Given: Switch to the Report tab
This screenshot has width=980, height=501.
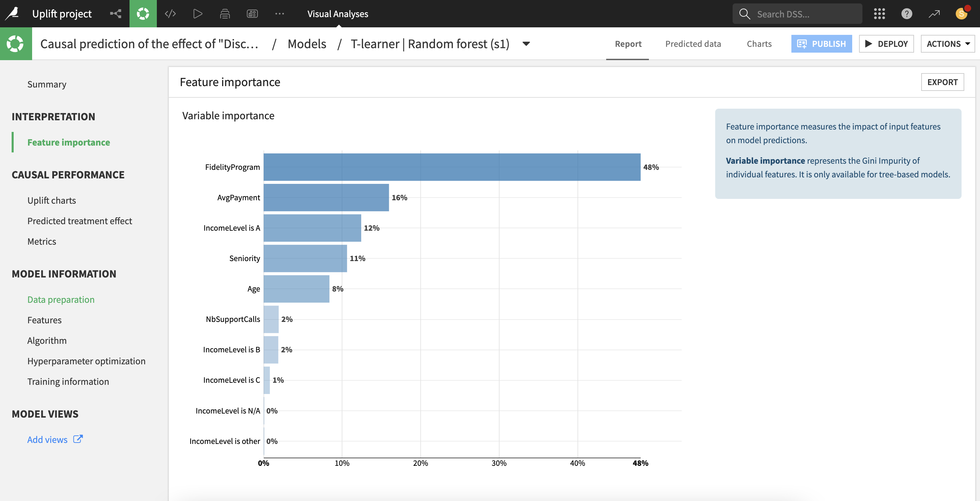Looking at the screenshot, I should 628,44.
